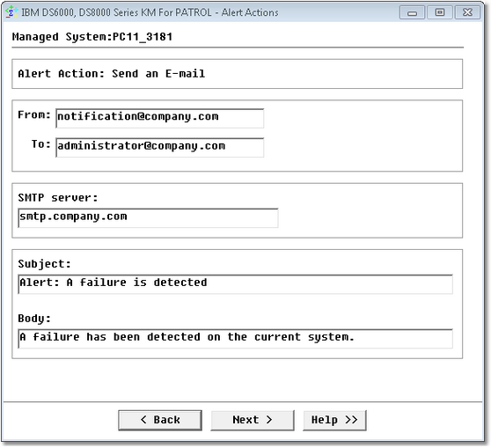Select the SMTP server input field
The height and width of the screenshot is (448, 491).
tap(148, 217)
